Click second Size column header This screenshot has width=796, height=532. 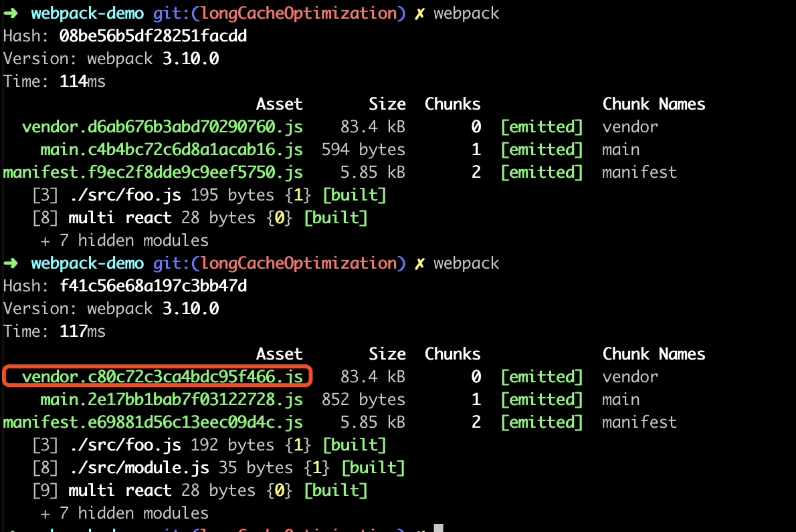[x=387, y=354]
